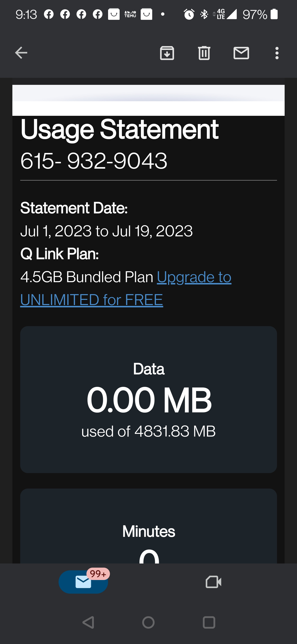Archive this email

tap(167, 53)
